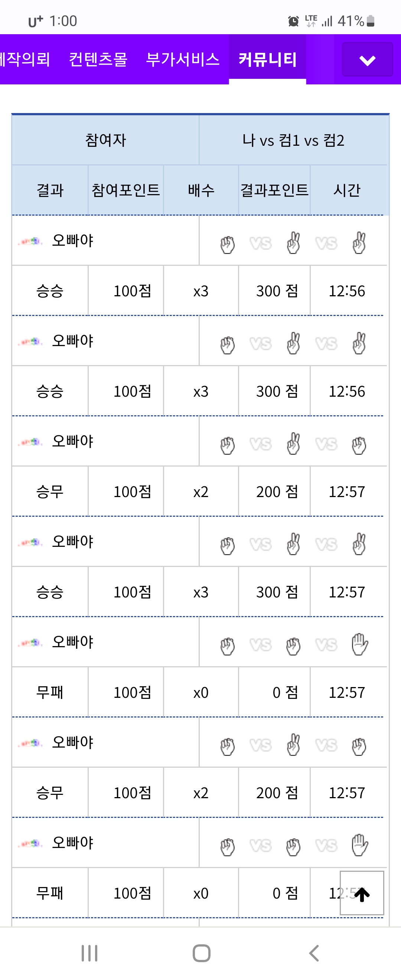Viewport: 401px width, 980px height.
Task: Select the 컨텐츠몰 menu tab
Action: point(98,59)
